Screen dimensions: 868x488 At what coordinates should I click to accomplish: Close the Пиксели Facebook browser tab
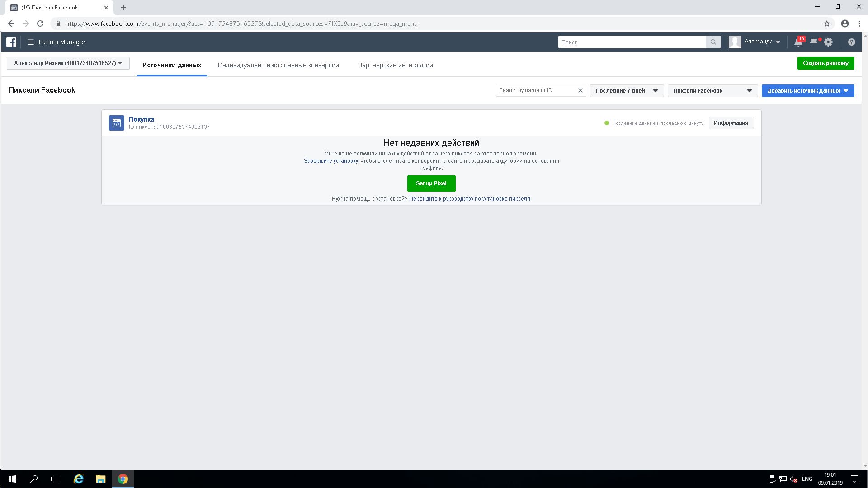[x=106, y=8]
